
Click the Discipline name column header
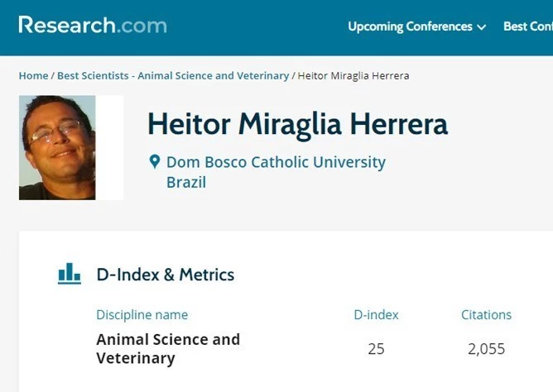click(142, 314)
